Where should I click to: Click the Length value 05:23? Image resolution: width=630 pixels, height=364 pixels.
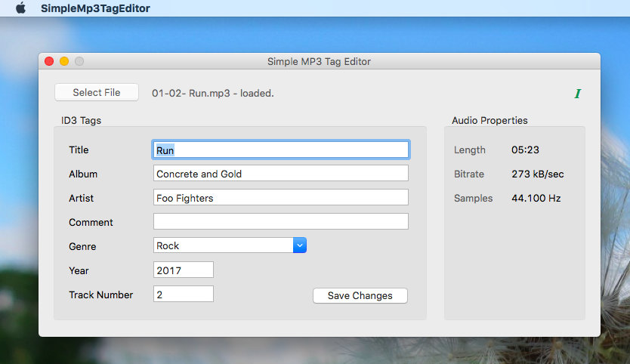(x=525, y=150)
